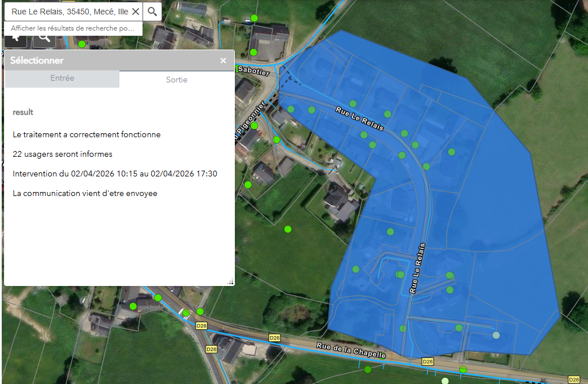This screenshot has width=588, height=384.
Task: Grab the resize handle of Sélectionner panel
Action: pos(231,281)
